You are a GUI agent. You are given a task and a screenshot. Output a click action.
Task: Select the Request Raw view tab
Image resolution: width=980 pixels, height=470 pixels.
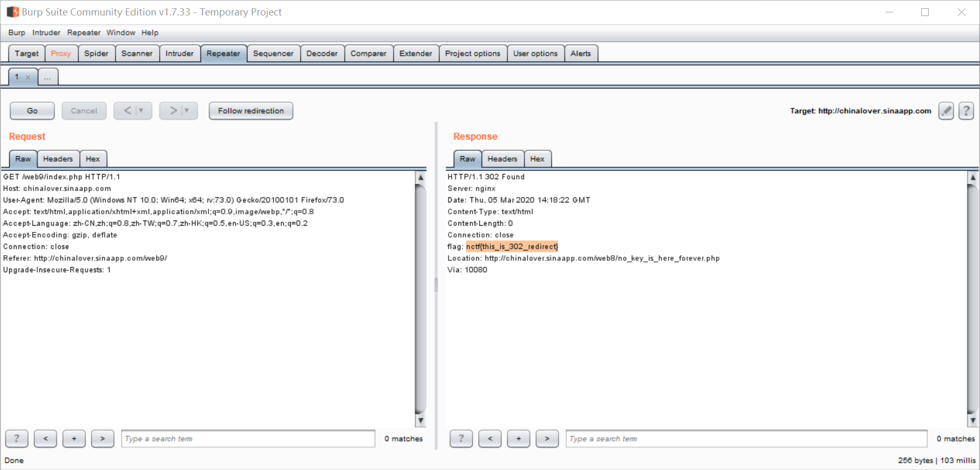23,159
